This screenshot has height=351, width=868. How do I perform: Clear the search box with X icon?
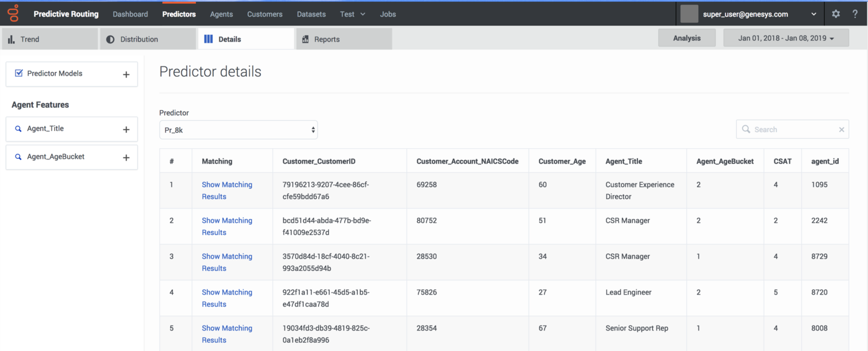tap(841, 130)
